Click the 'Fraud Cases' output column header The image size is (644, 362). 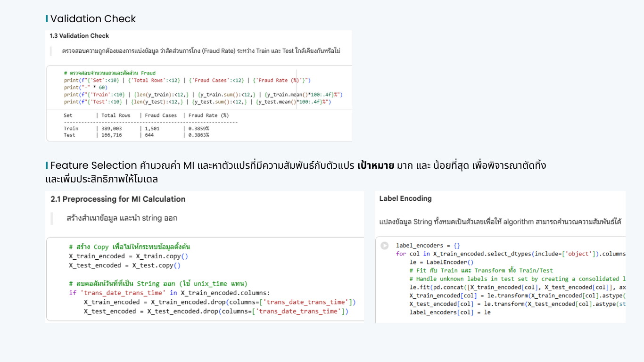[161, 115]
